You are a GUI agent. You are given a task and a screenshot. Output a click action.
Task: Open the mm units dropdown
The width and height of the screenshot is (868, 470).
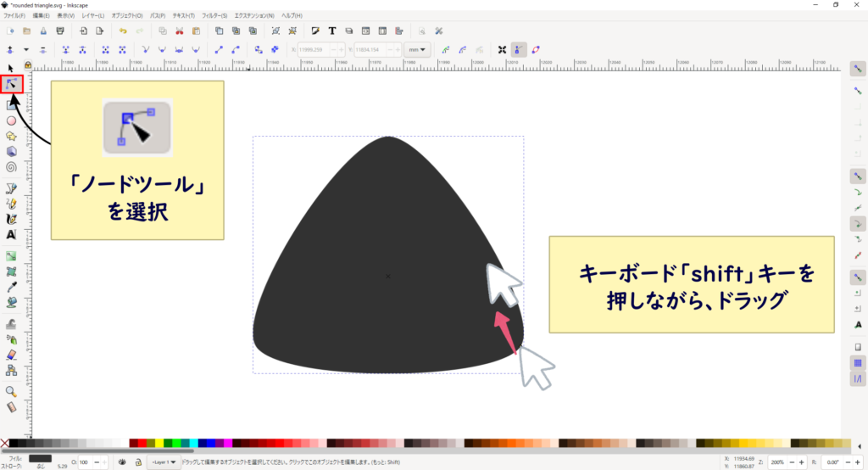click(x=417, y=49)
